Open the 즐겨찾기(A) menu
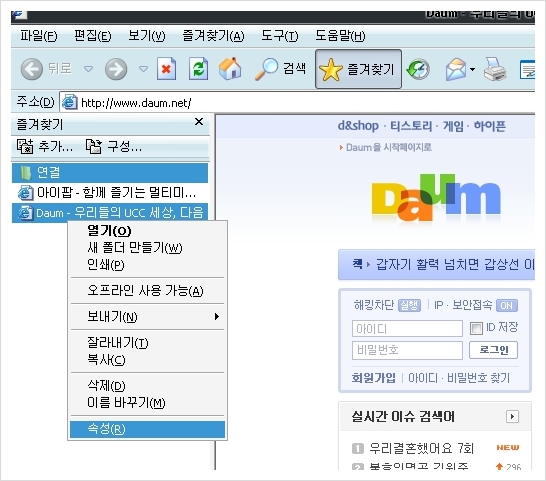This screenshot has height=481, width=546. [x=213, y=36]
